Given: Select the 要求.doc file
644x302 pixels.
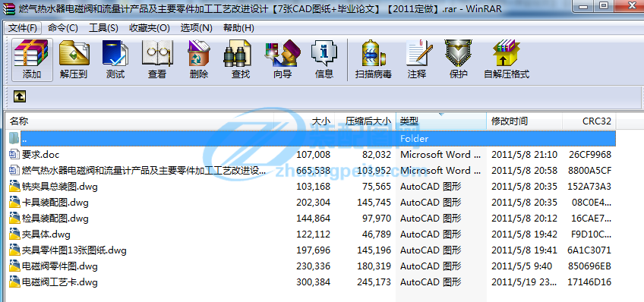Looking at the screenshot, I should (40, 155).
